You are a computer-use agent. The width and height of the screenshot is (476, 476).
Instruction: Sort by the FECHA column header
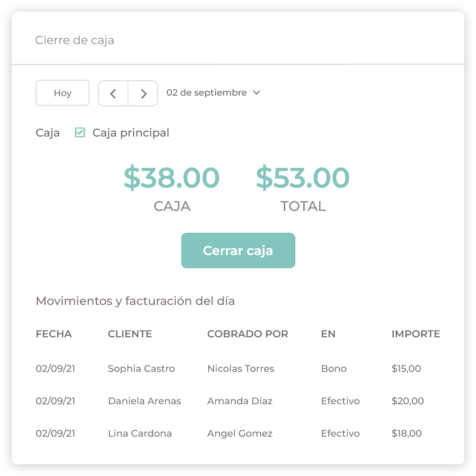click(x=54, y=334)
